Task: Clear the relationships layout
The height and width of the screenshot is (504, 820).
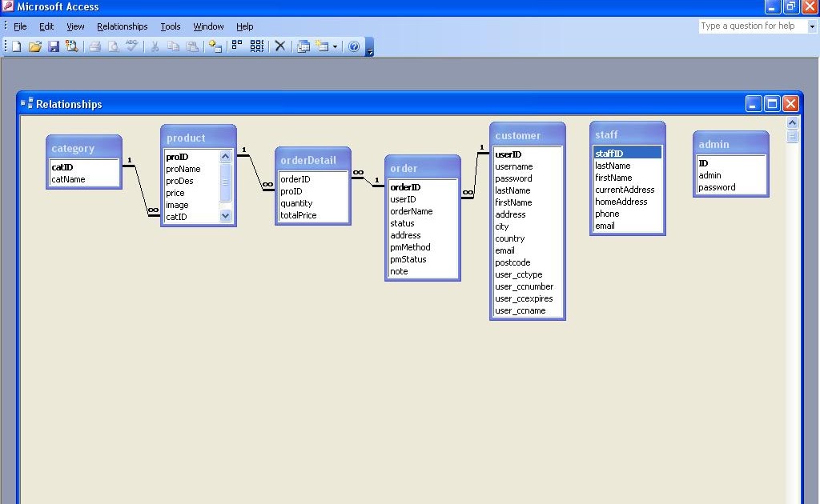Action: tap(281, 46)
